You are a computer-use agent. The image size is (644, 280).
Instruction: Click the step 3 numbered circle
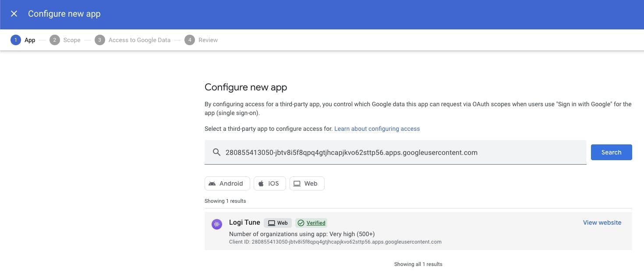[100, 40]
